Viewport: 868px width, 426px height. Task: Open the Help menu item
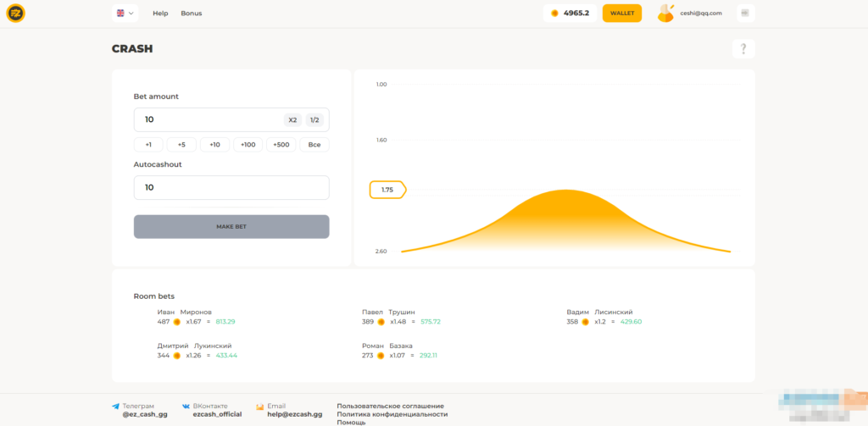pyautogui.click(x=160, y=14)
